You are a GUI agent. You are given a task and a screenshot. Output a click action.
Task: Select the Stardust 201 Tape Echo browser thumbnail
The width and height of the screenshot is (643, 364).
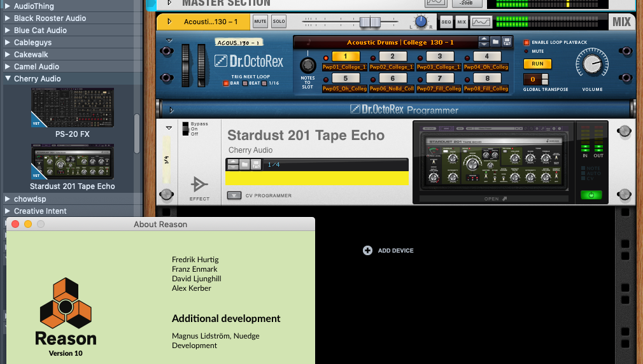click(x=73, y=162)
